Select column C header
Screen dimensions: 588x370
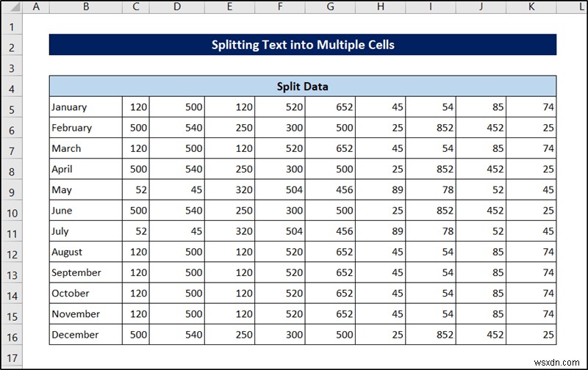[136, 7]
